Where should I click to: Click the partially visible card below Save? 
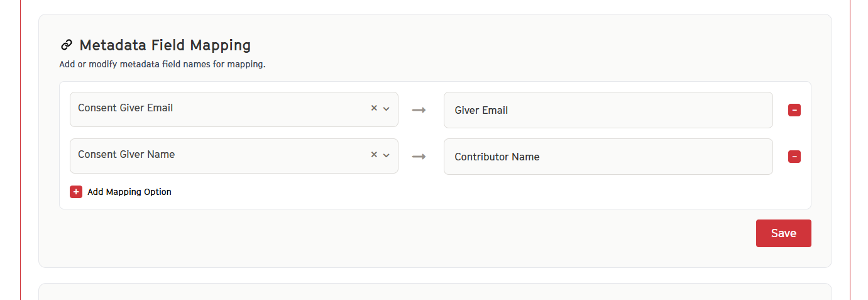coord(435,292)
